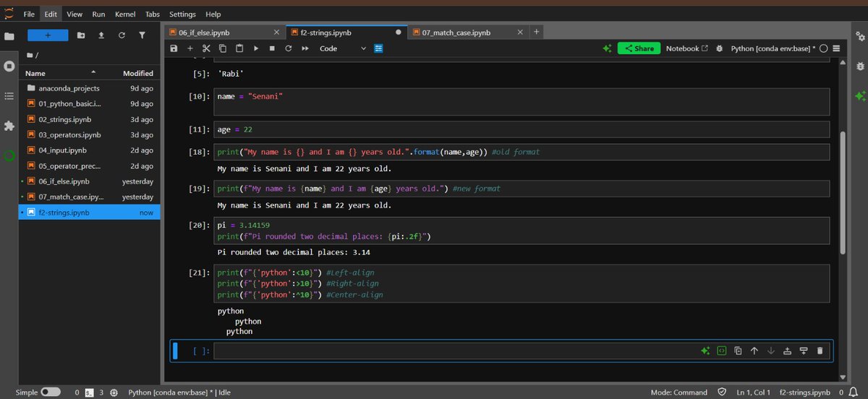Open in Notebook interface link
The width and height of the screenshot is (868, 399).
(x=686, y=48)
